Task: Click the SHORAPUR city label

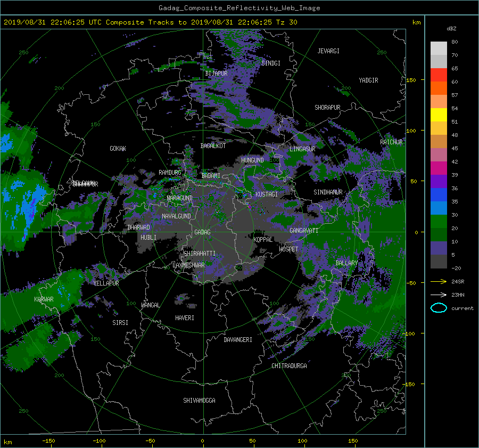Action: tap(327, 108)
